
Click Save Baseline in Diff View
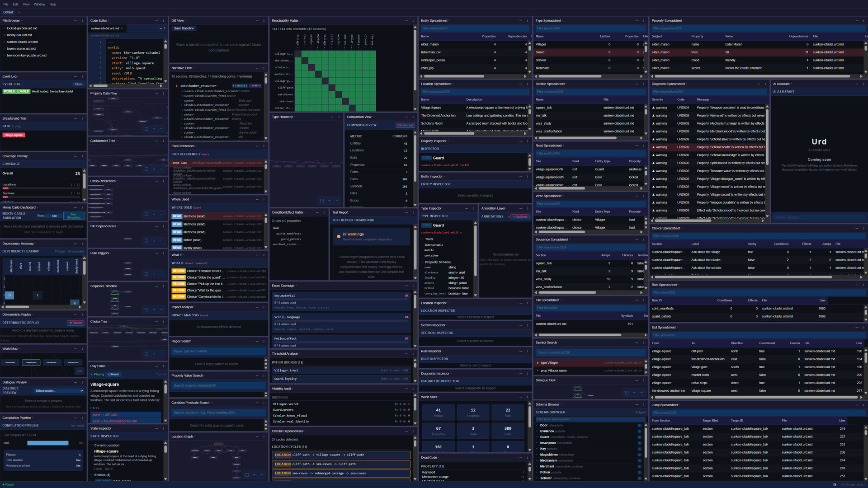tap(184, 28)
